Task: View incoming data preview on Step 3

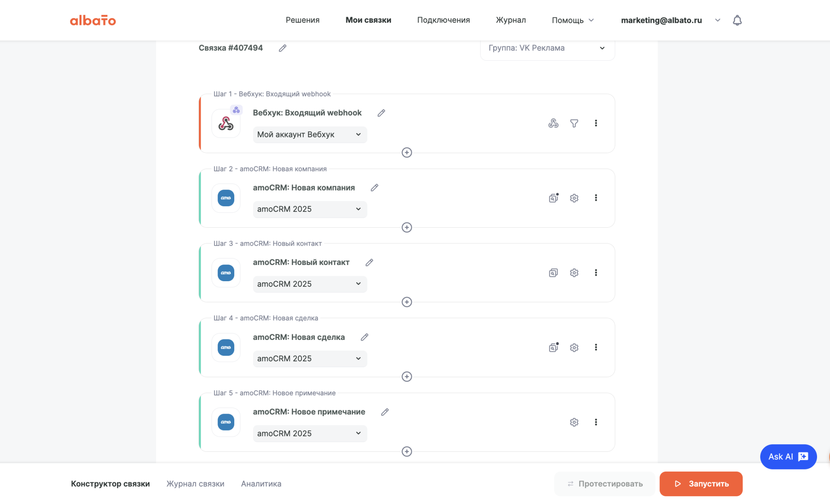Action: [554, 273]
